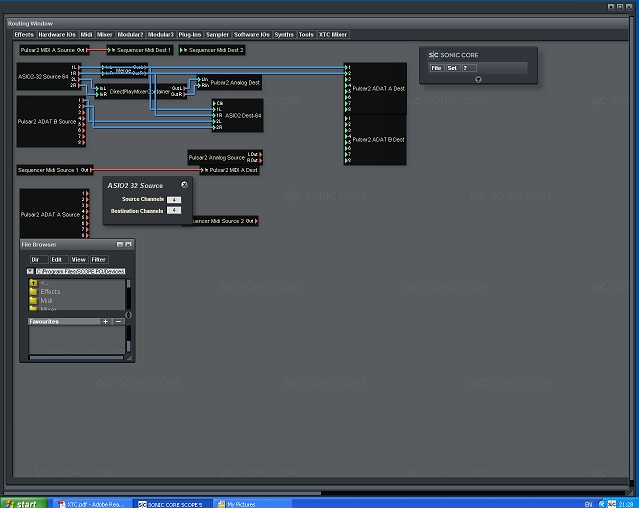Click the Windows Start button
Image resolution: width=639 pixels, height=508 pixels.
[25, 503]
